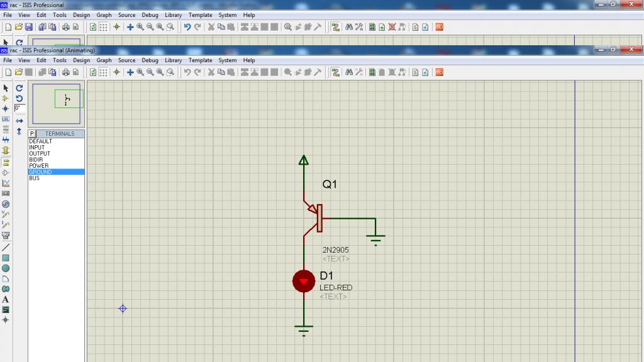The height and width of the screenshot is (362, 644).
Task: Rotate clockwise using the sidebar rotate icon
Action: 19,88
